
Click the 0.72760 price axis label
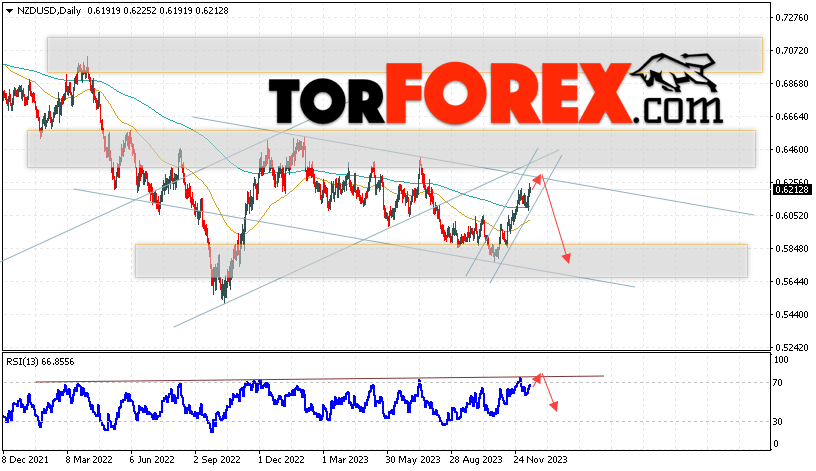pos(792,18)
